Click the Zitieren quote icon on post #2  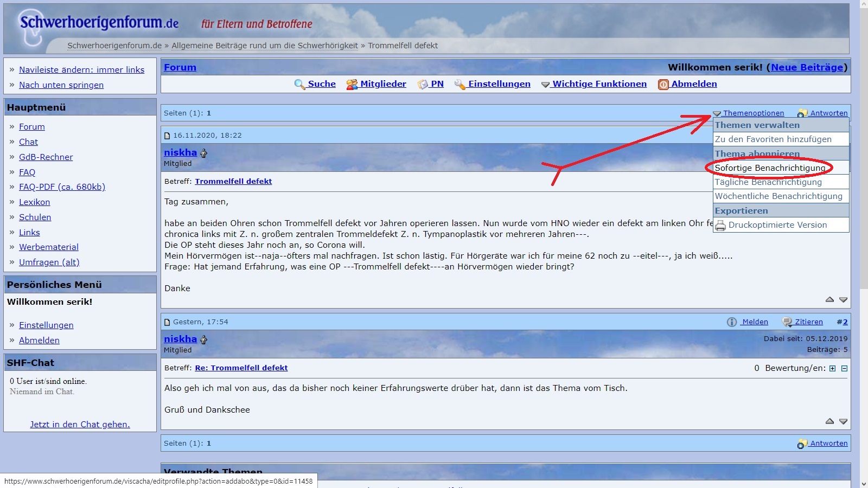(x=787, y=322)
